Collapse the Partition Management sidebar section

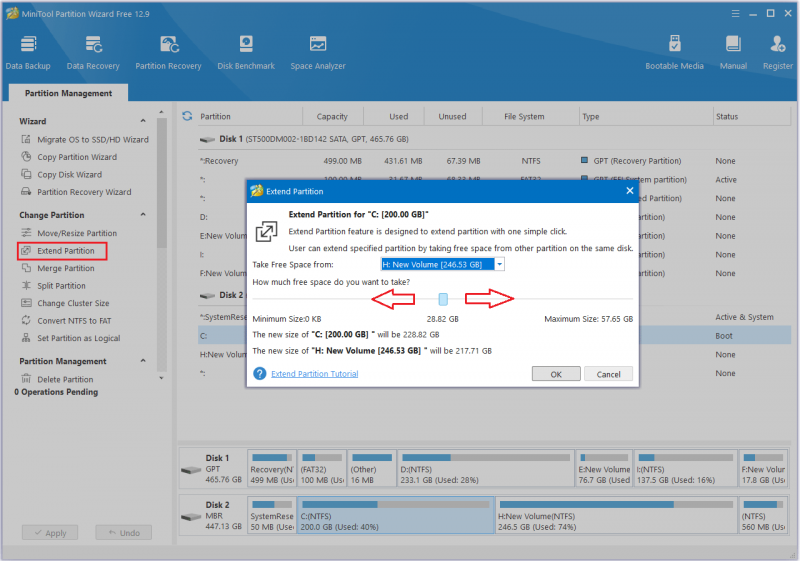143,361
